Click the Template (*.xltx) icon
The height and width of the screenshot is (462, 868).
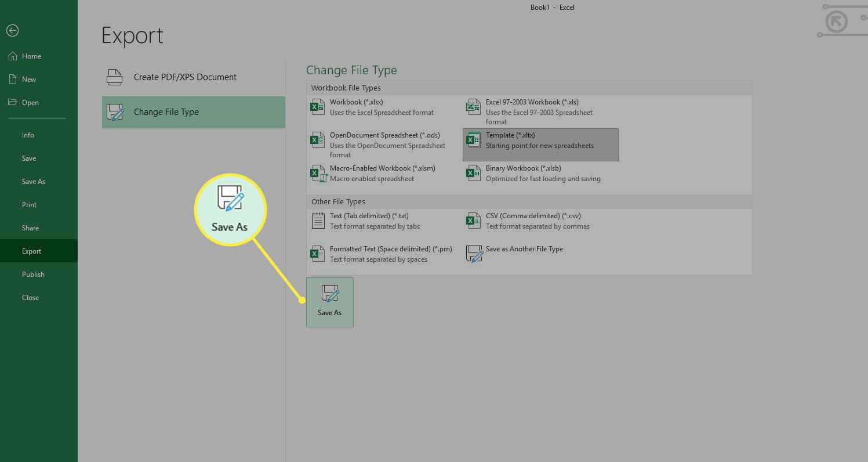pyautogui.click(x=474, y=140)
